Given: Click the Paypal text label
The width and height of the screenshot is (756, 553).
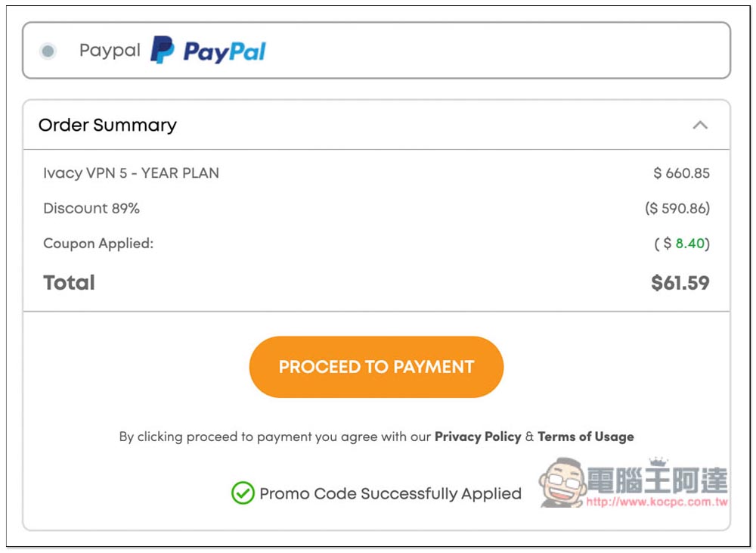Looking at the screenshot, I should coord(110,51).
